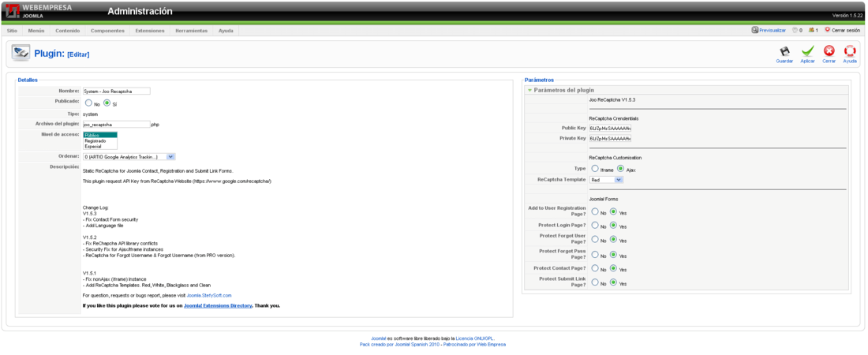Image resolution: width=868 pixels, height=355 pixels.
Task: Open the Joomla! Extensions Directory link
Action: pyautogui.click(x=218, y=305)
